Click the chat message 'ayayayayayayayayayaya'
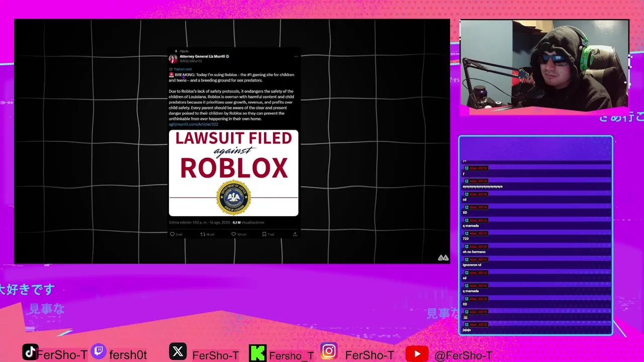This screenshot has height=362, width=644. pos(482,187)
